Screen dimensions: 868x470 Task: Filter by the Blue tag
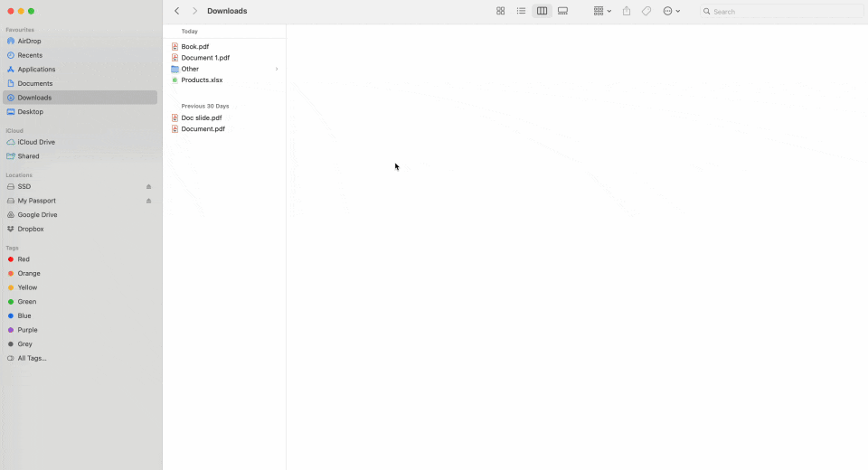pos(80,315)
